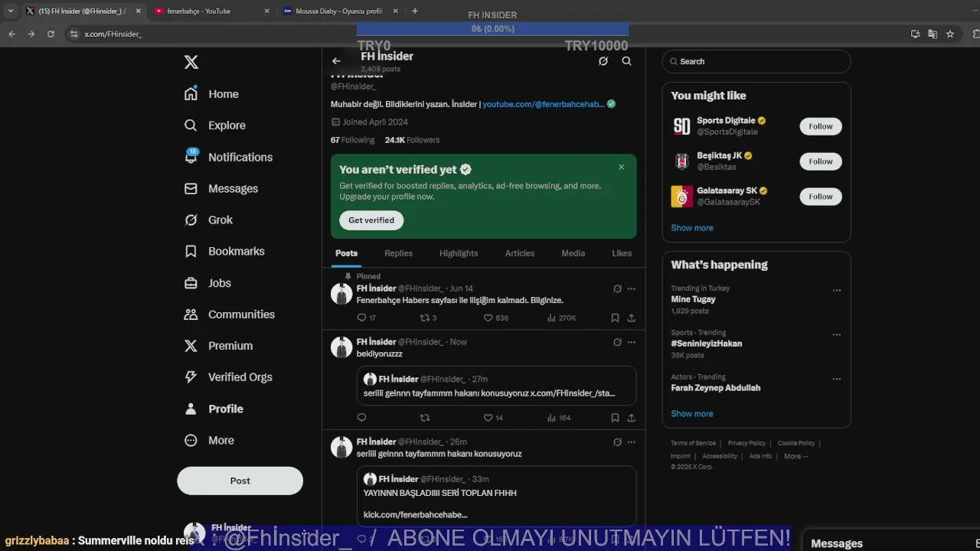Open the youtube.com/@fenerbahcehab link in bio
The image size is (980, 551).
coord(544,104)
